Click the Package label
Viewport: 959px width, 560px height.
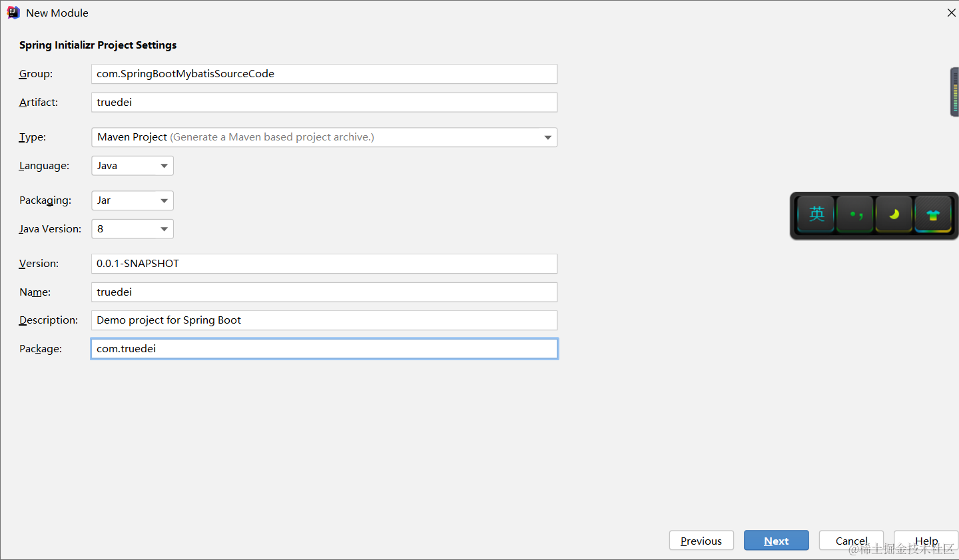click(41, 349)
